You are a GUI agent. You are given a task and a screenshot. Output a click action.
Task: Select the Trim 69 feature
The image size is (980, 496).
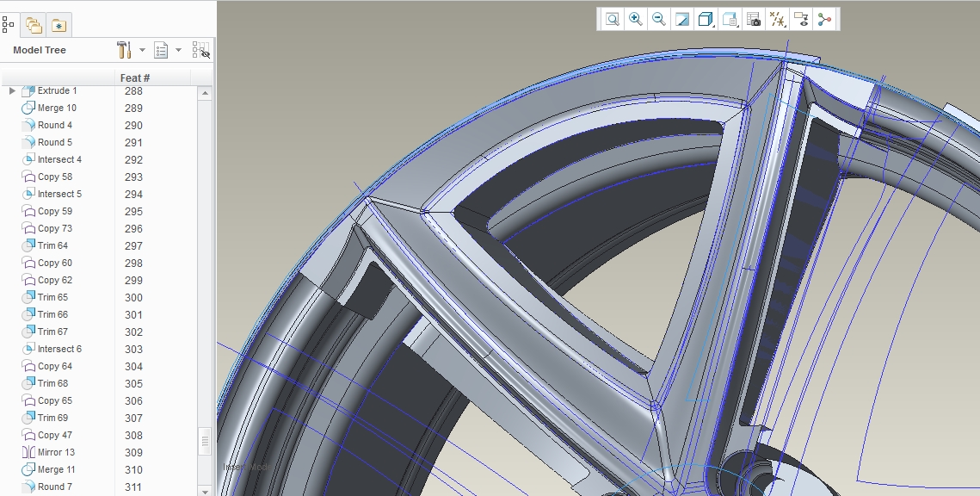point(52,417)
